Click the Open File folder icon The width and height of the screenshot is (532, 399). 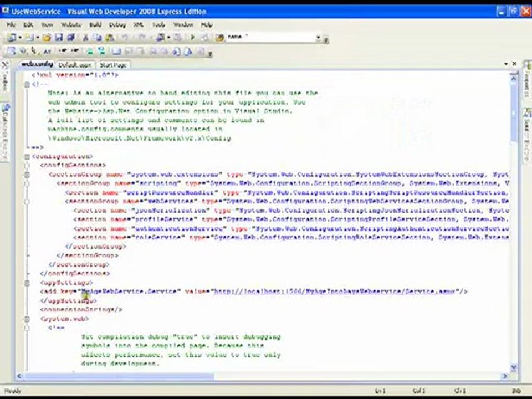pos(47,37)
